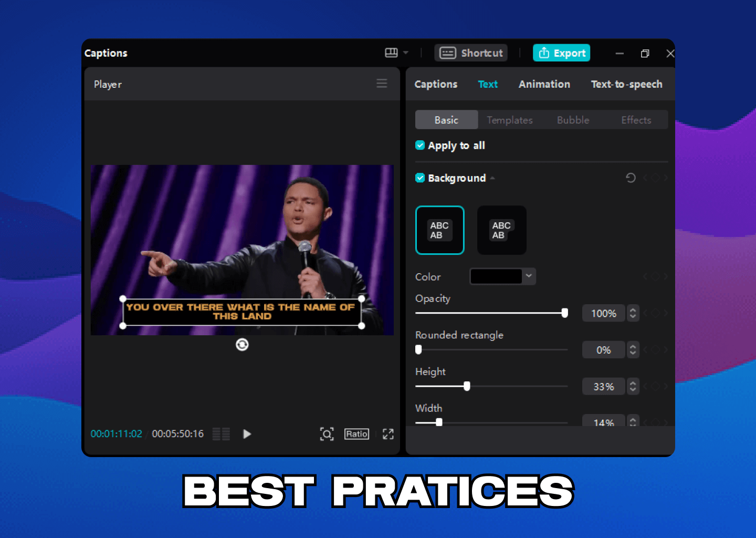
Task: Click the Background keyframe diamond icon
Action: [655, 178]
